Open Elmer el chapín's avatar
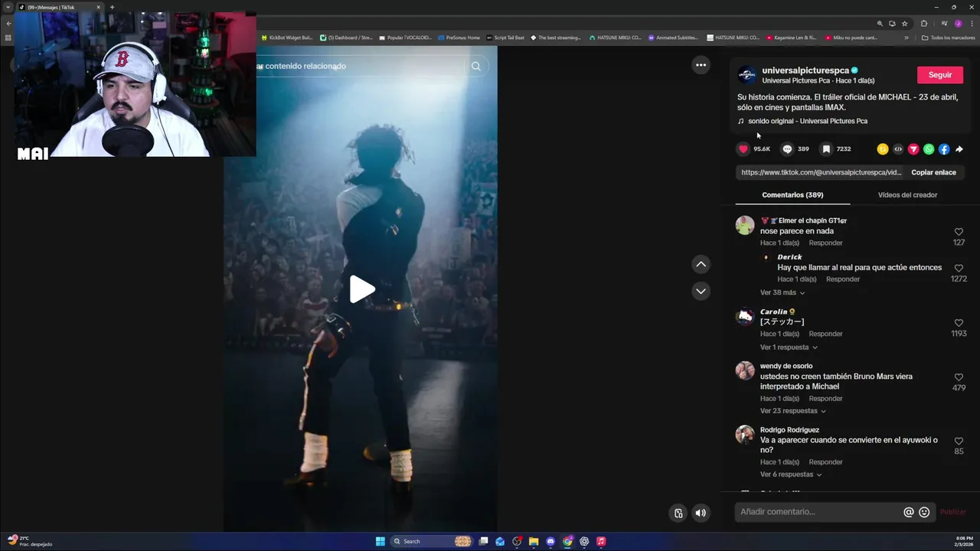Image resolution: width=980 pixels, height=551 pixels. tap(745, 225)
